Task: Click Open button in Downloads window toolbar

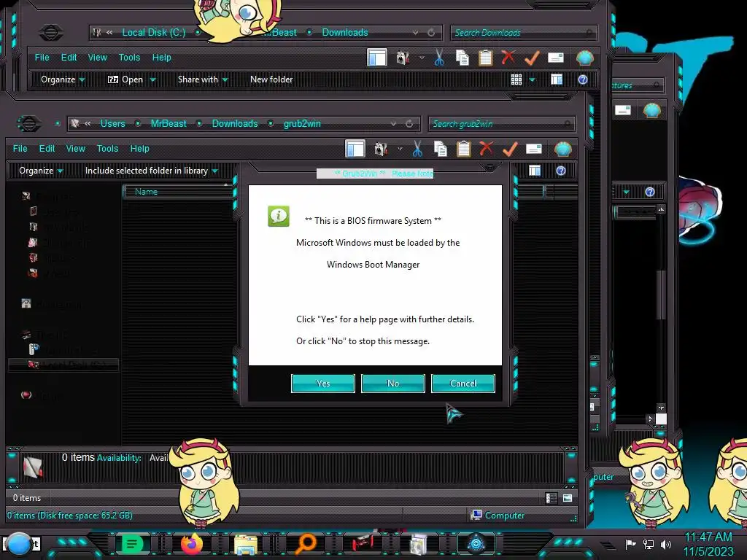Action: click(x=125, y=79)
